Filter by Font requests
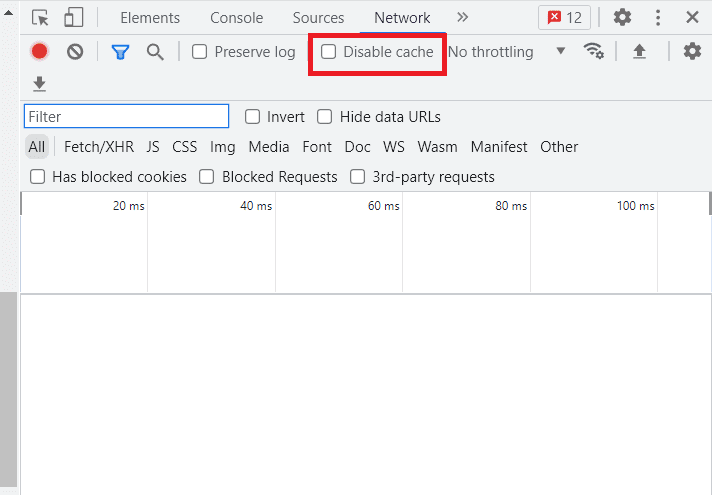The image size is (712, 495). coord(317,147)
